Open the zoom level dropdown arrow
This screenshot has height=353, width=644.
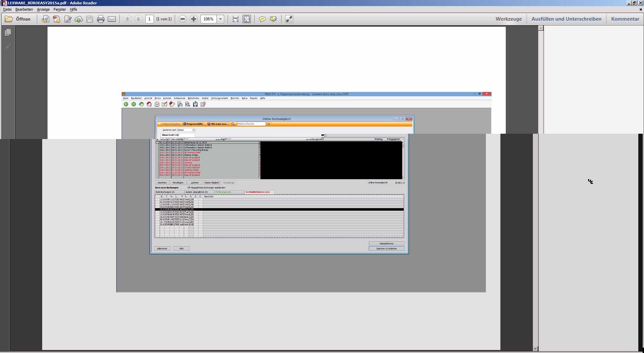[x=220, y=19]
